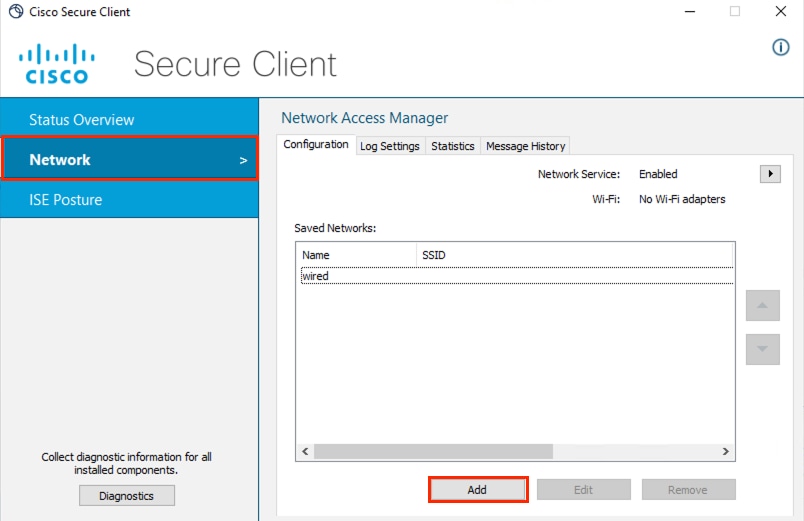Minimize the Cisco Secure Client window

(x=690, y=11)
